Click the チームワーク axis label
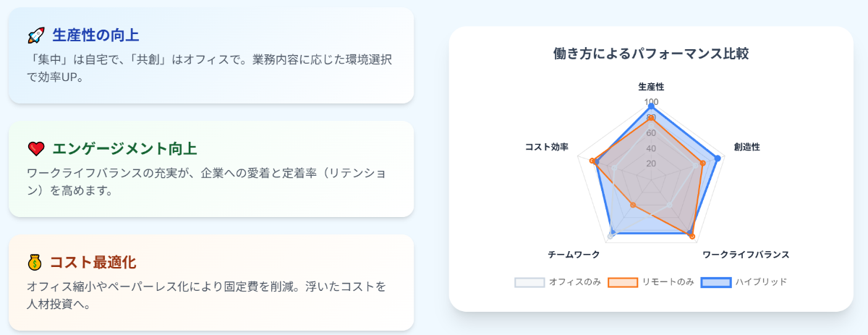The width and height of the screenshot is (868, 335). [574, 255]
